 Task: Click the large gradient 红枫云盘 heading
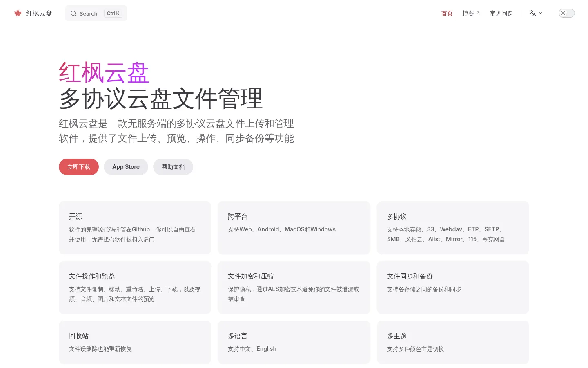104,73
